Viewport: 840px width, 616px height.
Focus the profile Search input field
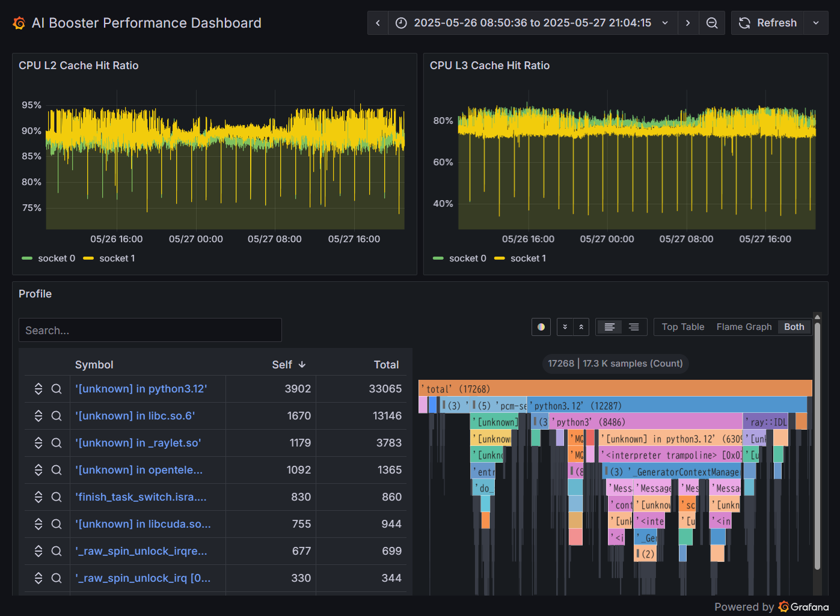(150, 330)
